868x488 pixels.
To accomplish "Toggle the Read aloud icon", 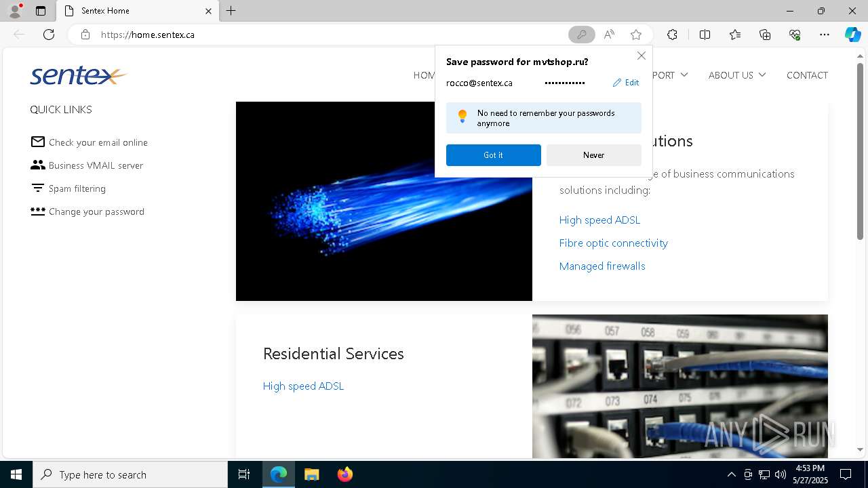I will (x=609, y=35).
